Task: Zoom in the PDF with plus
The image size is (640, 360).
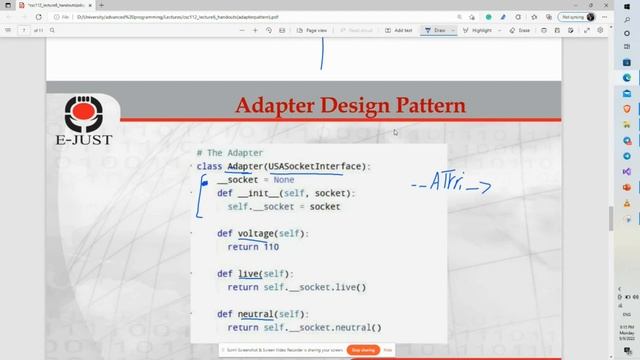Action: click(x=256, y=30)
